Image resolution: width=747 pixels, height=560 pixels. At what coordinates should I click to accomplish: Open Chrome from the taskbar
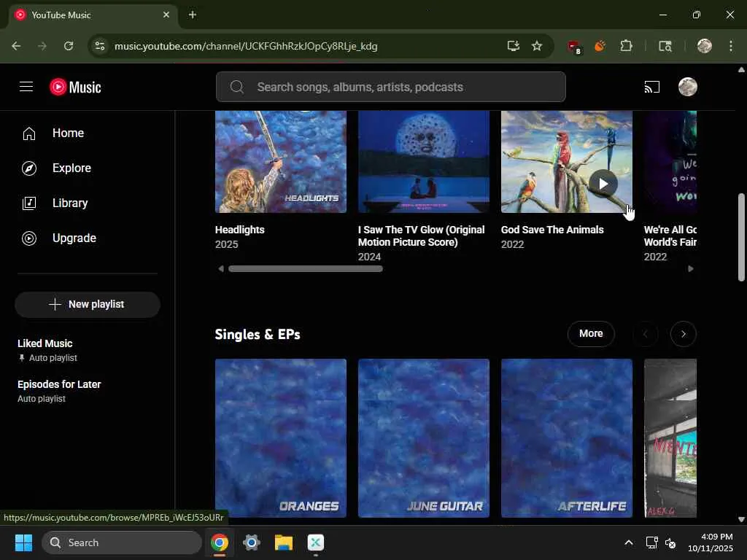coord(220,542)
